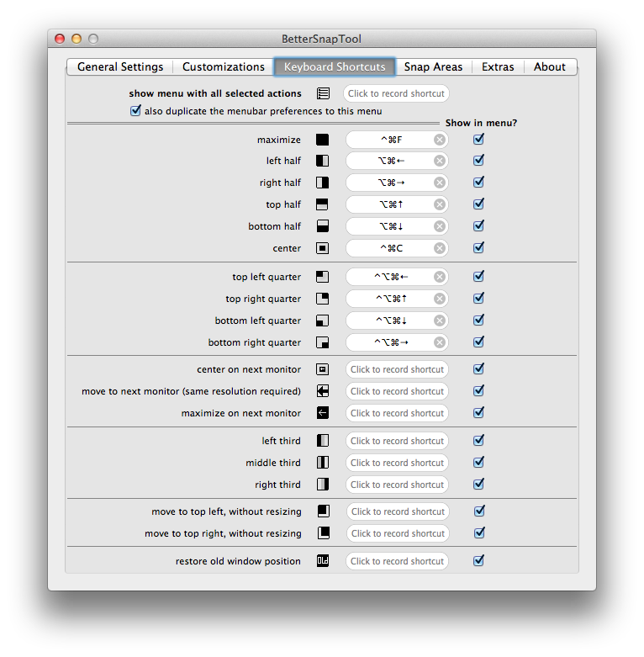Uncheck show in menu for move to top right
The height and width of the screenshot is (657, 644).
click(479, 533)
